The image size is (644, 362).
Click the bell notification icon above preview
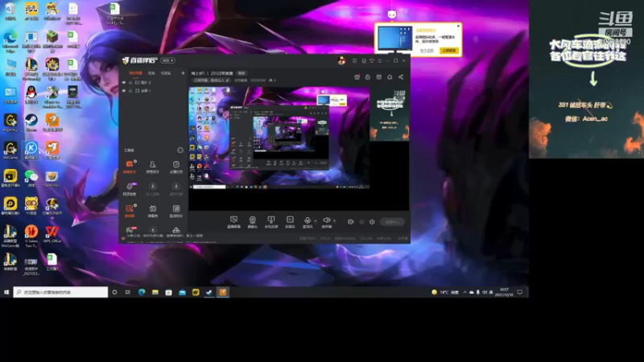390,76
